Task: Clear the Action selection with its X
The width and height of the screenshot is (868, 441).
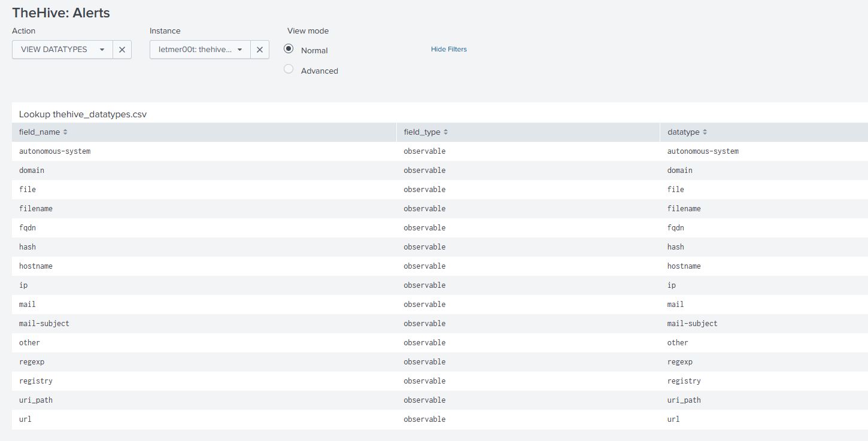Action: 122,50
